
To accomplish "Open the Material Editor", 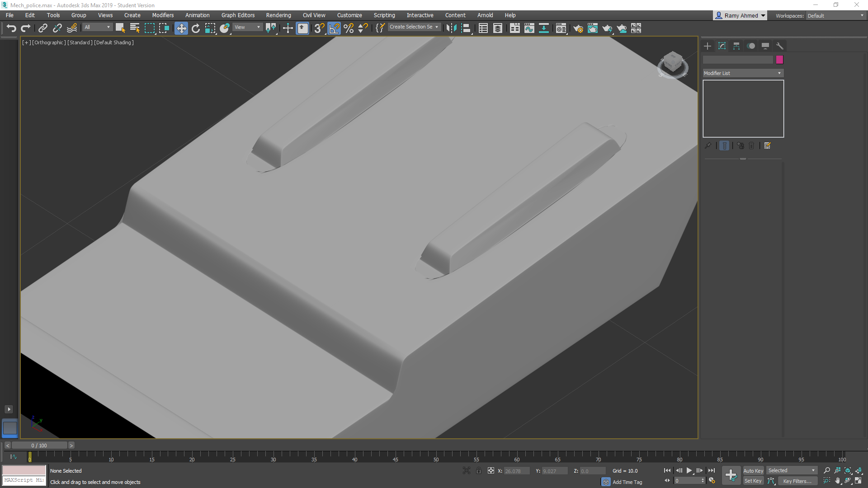I will click(561, 28).
